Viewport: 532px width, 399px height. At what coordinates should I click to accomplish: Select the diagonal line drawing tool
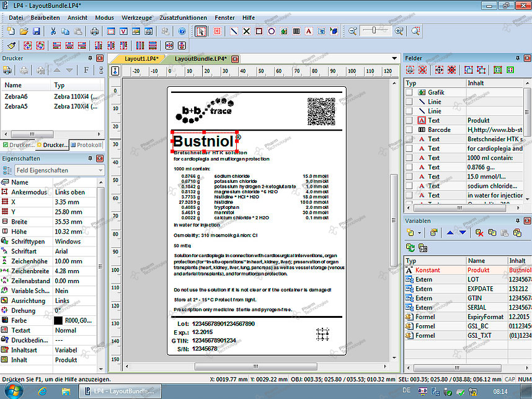click(x=234, y=31)
